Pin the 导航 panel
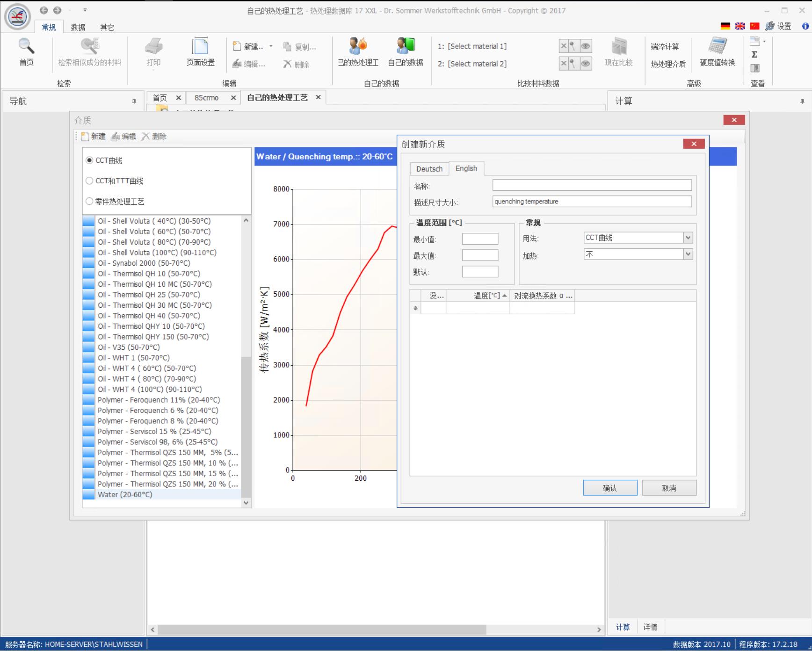This screenshot has height=651, width=812. [x=134, y=101]
